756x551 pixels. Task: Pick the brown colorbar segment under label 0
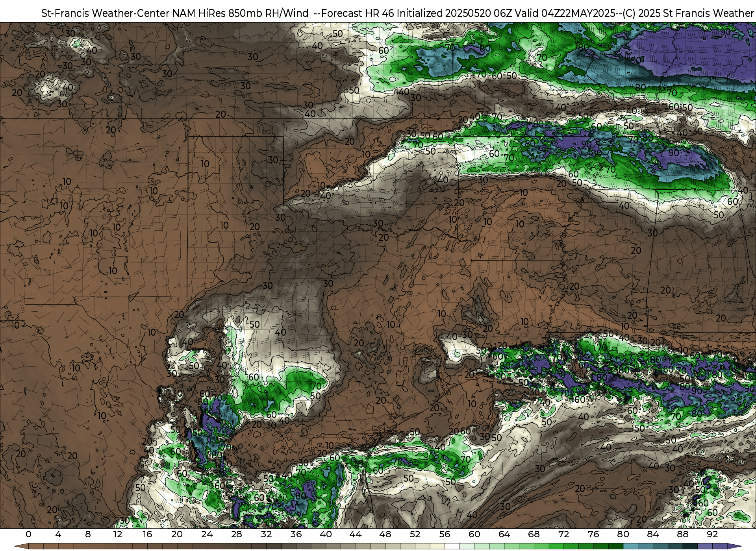pyautogui.click(x=36, y=547)
